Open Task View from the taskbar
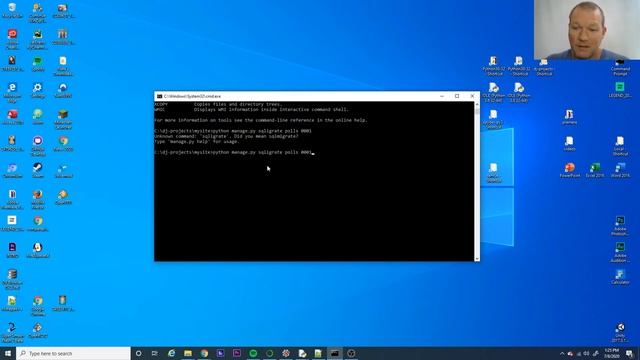This screenshot has width=640, height=360. pyautogui.click(x=155, y=353)
